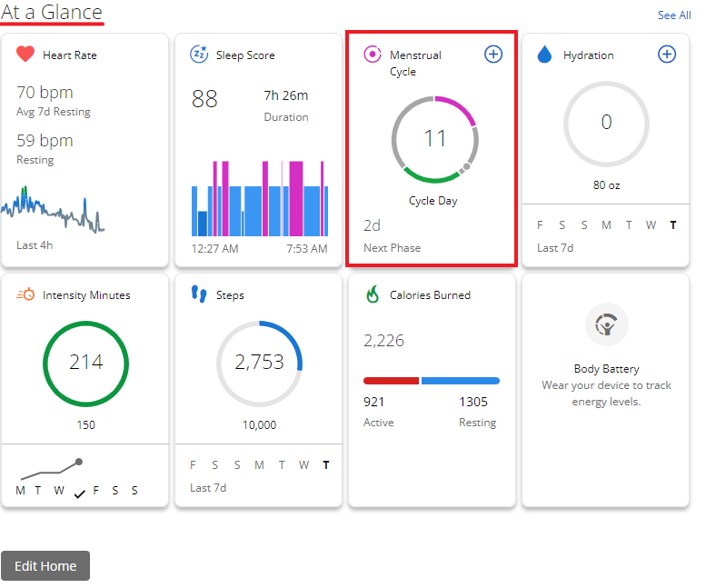Click the red heart Heart Rate icon
The image size is (706, 588).
click(25, 55)
